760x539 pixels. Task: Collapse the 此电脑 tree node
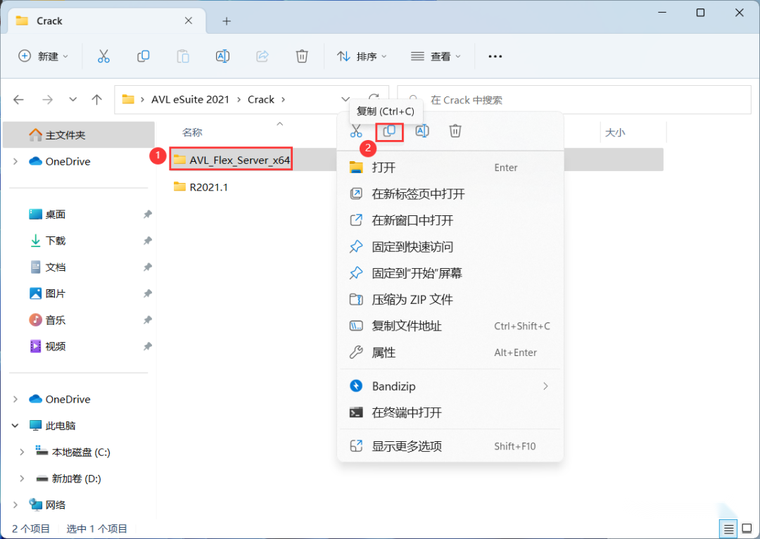click(x=15, y=426)
